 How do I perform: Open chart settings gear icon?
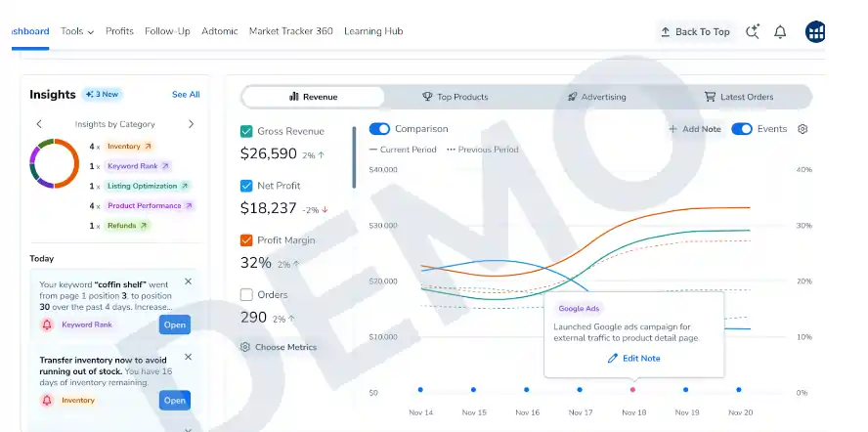tap(803, 129)
